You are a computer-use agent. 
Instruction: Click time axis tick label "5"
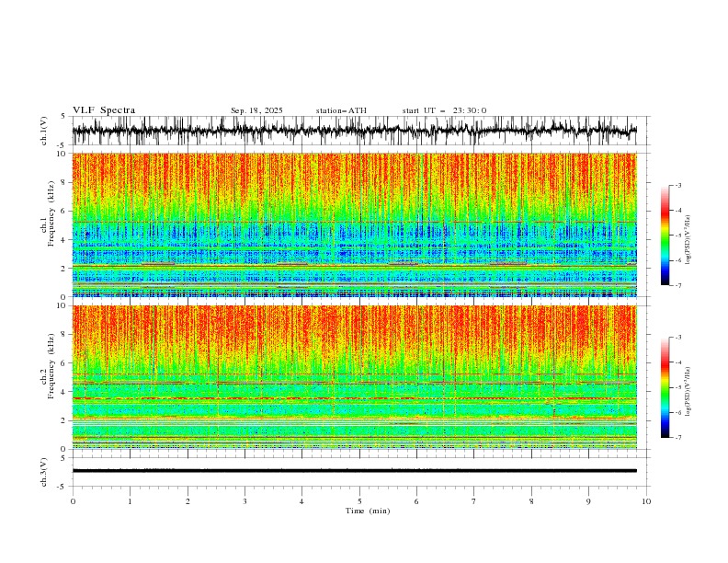(x=359, y=501)
